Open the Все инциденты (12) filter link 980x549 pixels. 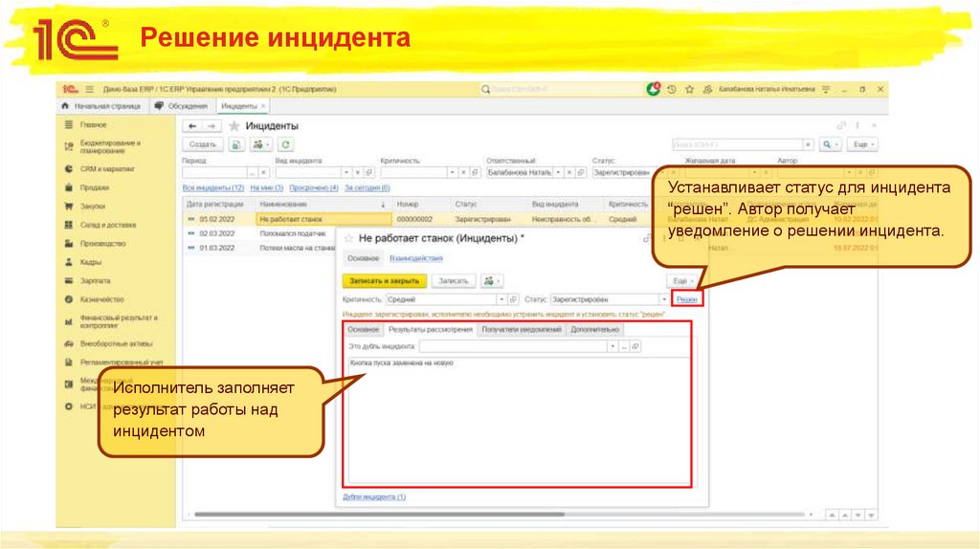[x=213, y=187]
